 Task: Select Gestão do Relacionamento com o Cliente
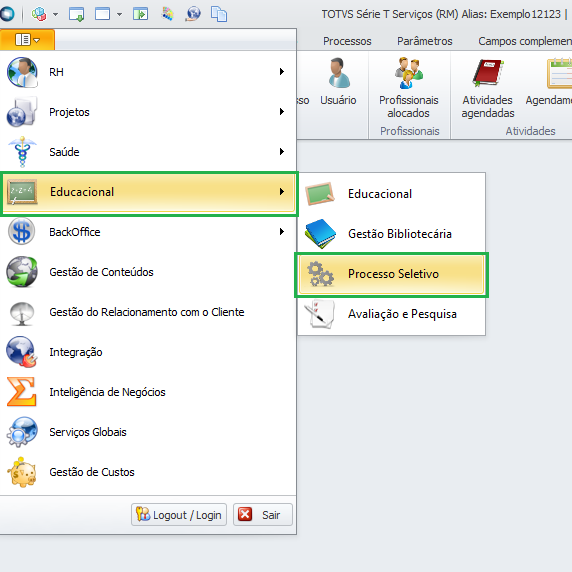(148, 312)
